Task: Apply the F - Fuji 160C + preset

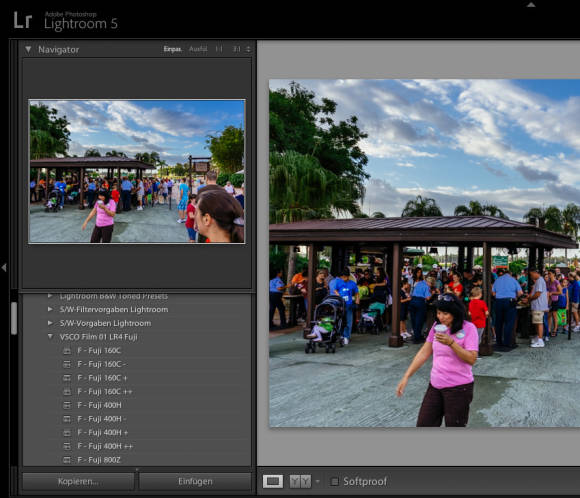Action: coord(102,378)
